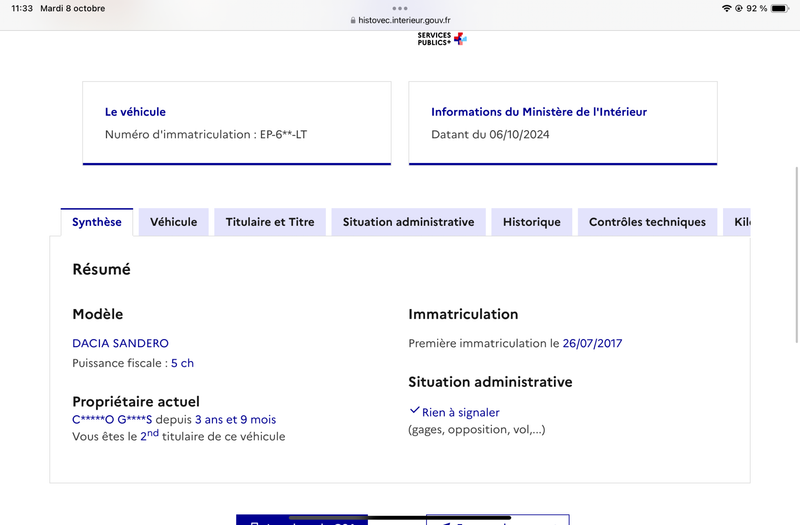
Task: Click the checkmark next to Rien à signaler
Action: [x=414, y=410]
